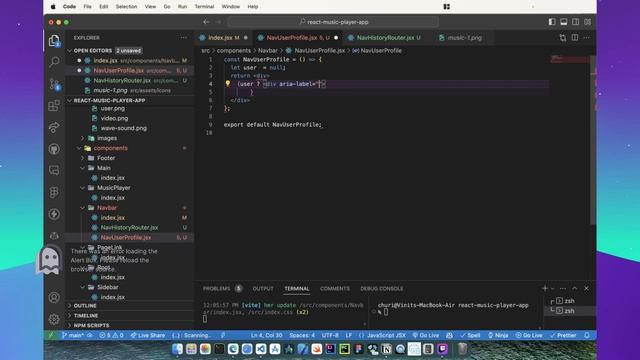Toggle the secondary sidebar layout button

[x=576, y=22]
